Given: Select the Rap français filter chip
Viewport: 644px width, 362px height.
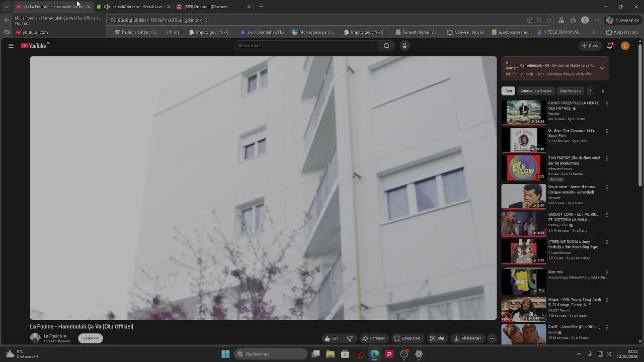Looking at the screenshot, I should (x=571, y=91).
